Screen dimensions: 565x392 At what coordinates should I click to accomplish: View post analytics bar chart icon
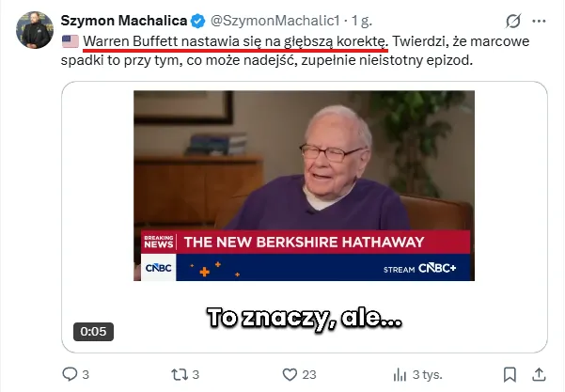coord(400,375)
